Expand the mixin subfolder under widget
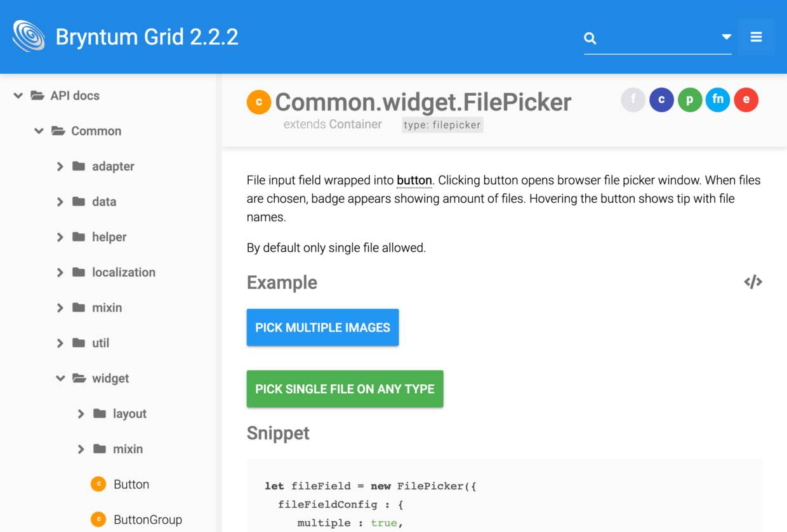The width and height of the screenshot is (787, 532). pyautogui.click(x=81, y=448)
